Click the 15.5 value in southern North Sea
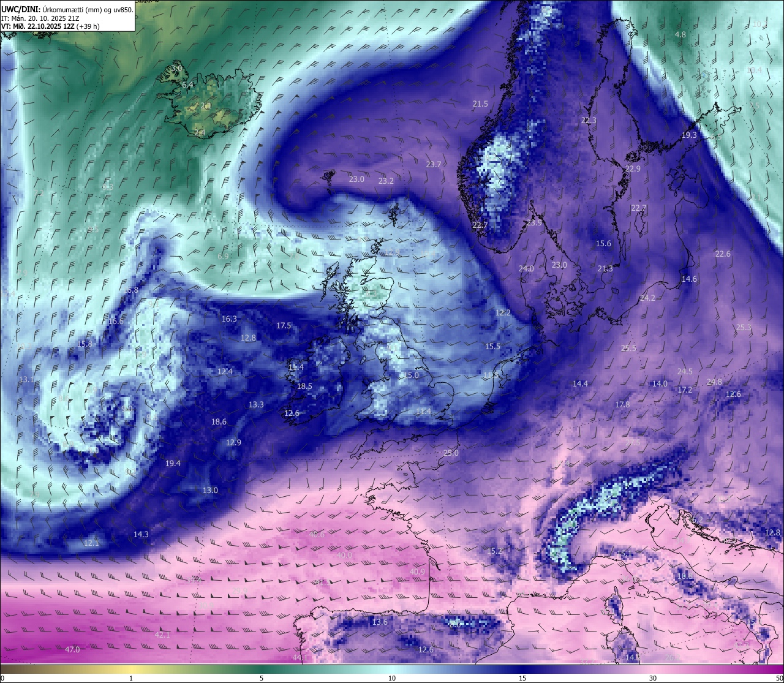Image resolution: width=784 pixels, height=683 pixels. pyautogui.click(x=492, y=347)
